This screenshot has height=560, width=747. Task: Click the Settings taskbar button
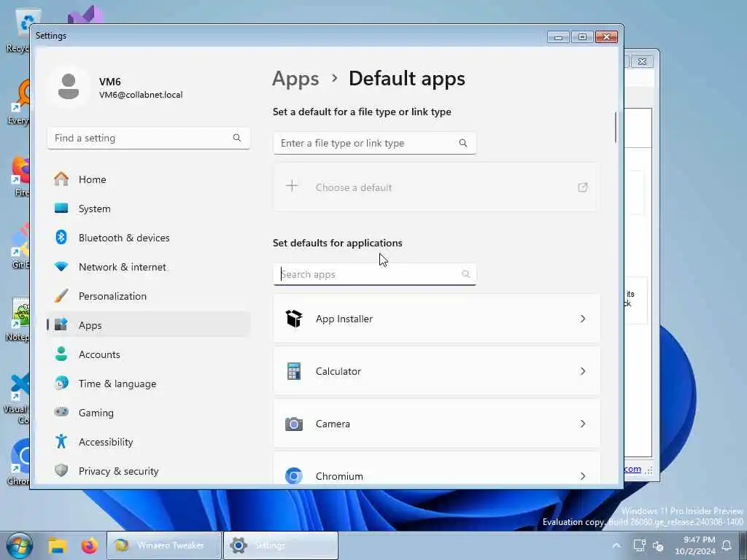tap(281, 545)
